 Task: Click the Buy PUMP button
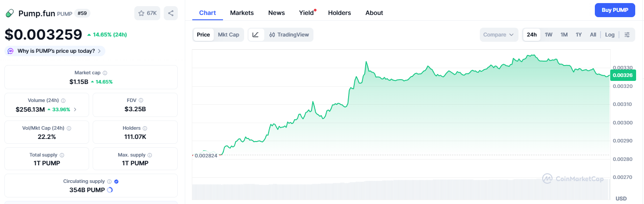click(x=615, y=10)
